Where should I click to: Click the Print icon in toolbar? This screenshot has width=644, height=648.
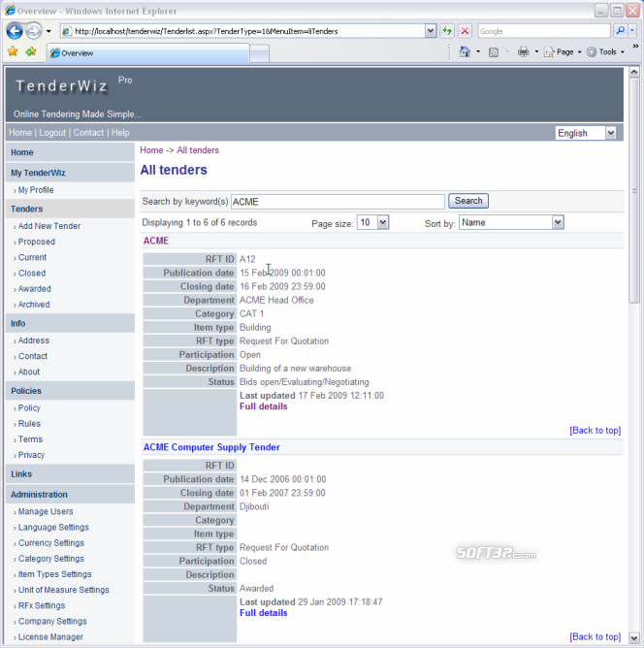tap(523, 52)
